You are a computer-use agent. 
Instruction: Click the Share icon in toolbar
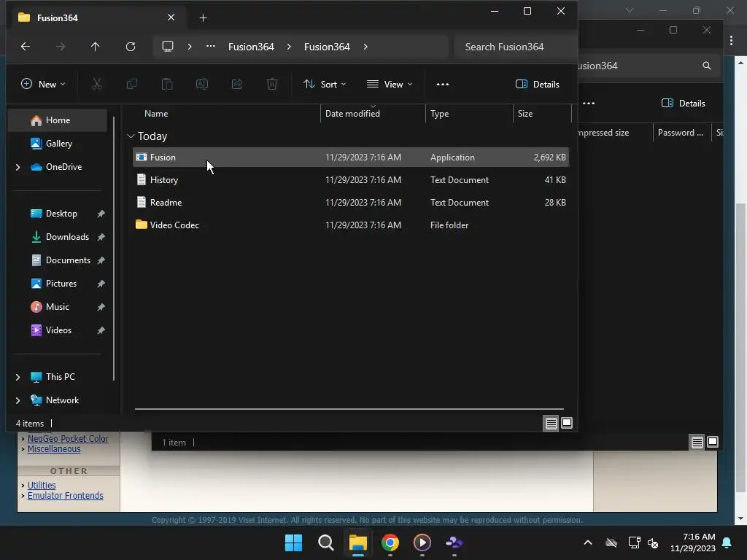pyautogui.click(x=237, y=85)
